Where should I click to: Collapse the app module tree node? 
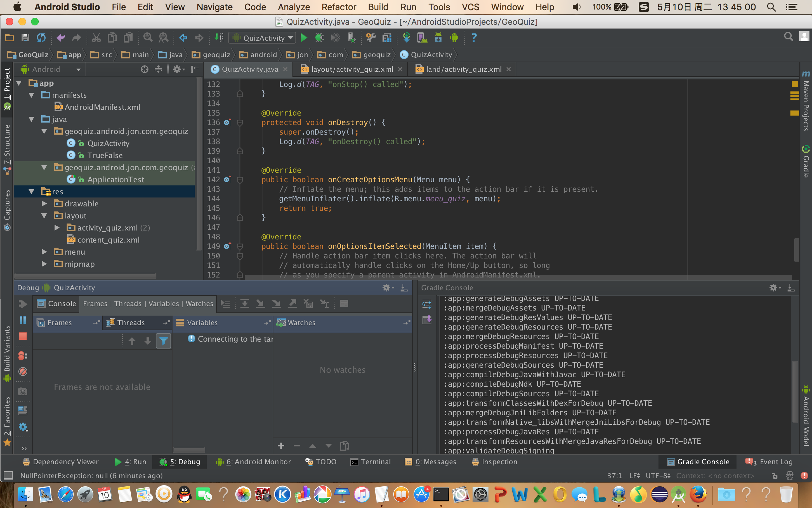pos(19,83)
